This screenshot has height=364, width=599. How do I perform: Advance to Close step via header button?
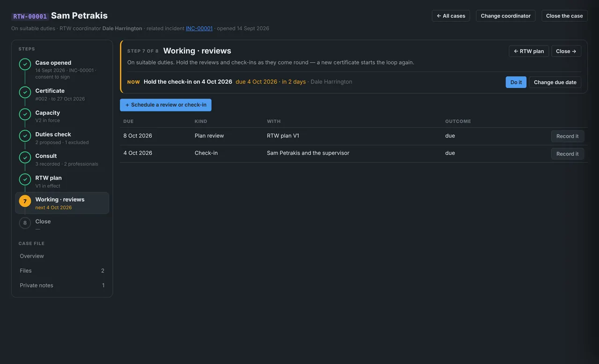pos(566,51)
